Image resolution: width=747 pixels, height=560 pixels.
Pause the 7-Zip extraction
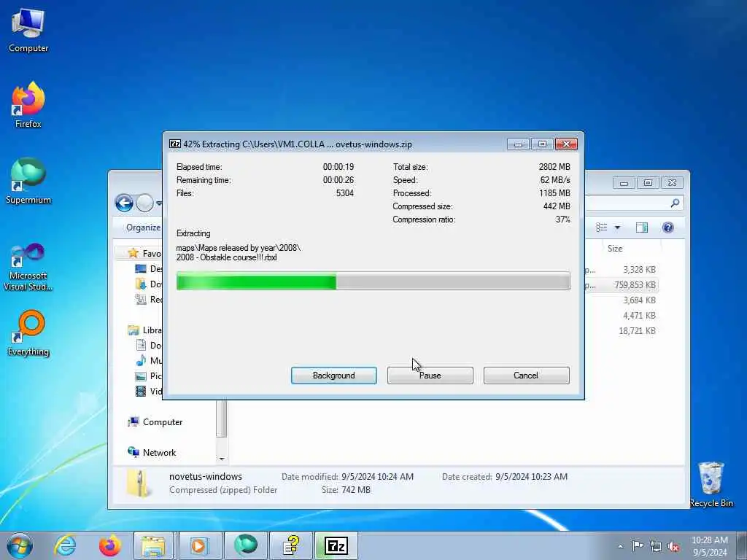point(430,376)
